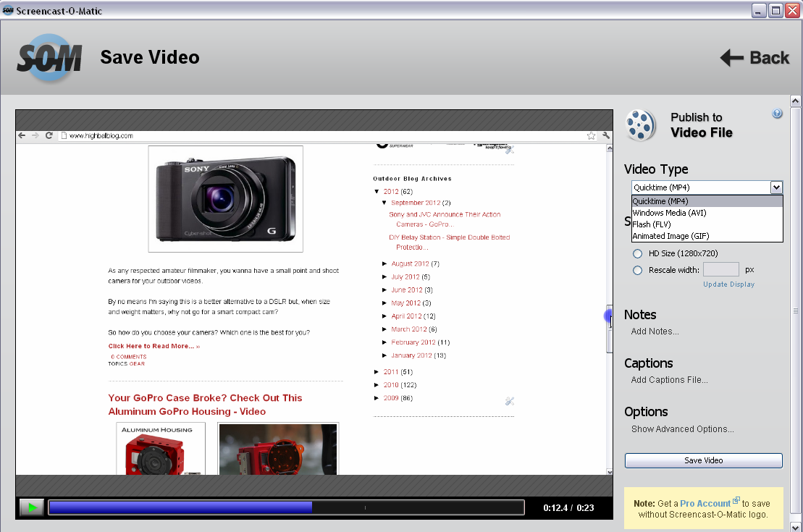Click the 0 COMMENTS link
The width and height of the screenshot is (803, 532).
(129, 356)
